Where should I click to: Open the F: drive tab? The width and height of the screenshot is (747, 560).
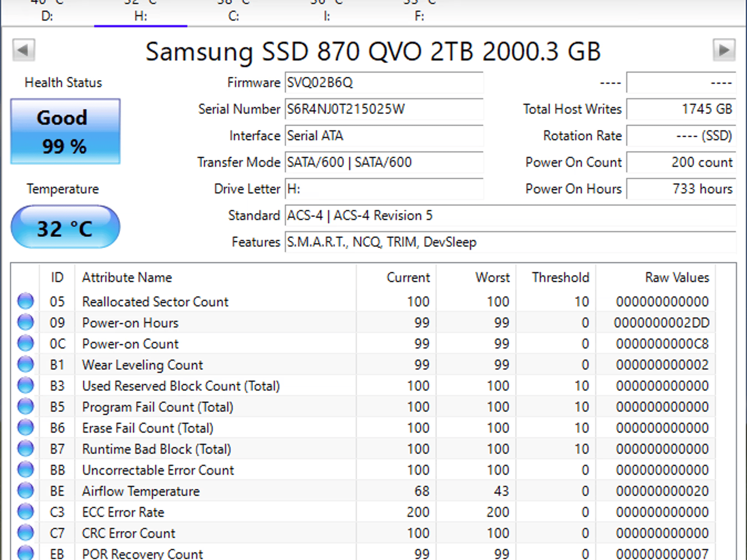click(x=419, y=13)
